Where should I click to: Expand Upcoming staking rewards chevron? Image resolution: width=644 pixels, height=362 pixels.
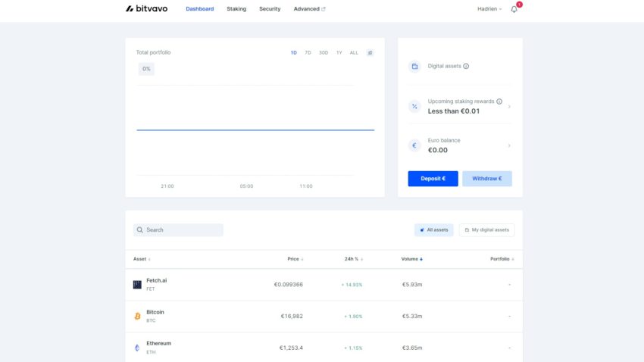(x=509, y=106)
